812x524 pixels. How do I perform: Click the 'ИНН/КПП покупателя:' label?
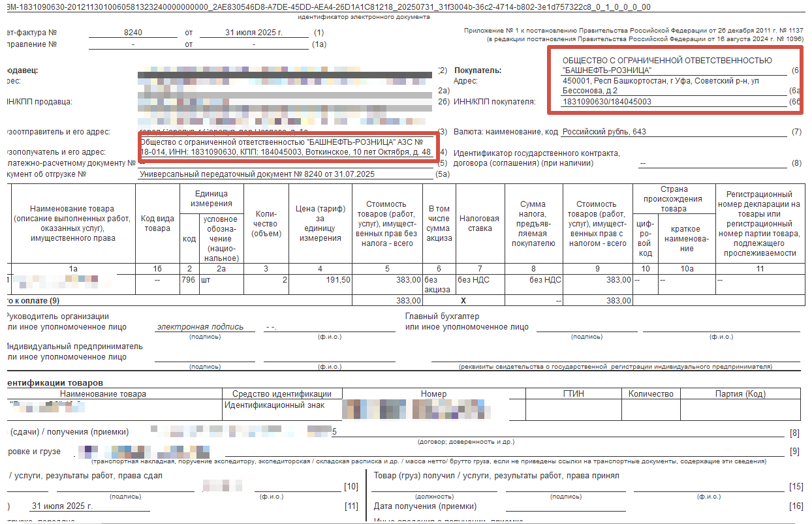[495, 102]
